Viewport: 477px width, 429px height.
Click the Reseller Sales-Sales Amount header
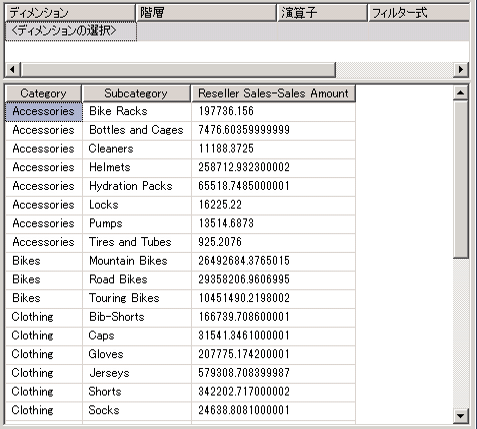click(273, 93)
